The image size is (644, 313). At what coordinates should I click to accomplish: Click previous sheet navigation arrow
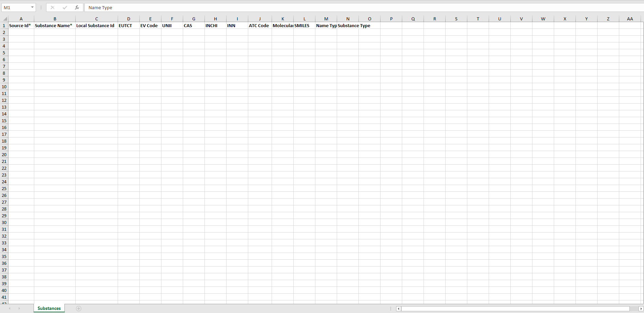tap(10, 309)
